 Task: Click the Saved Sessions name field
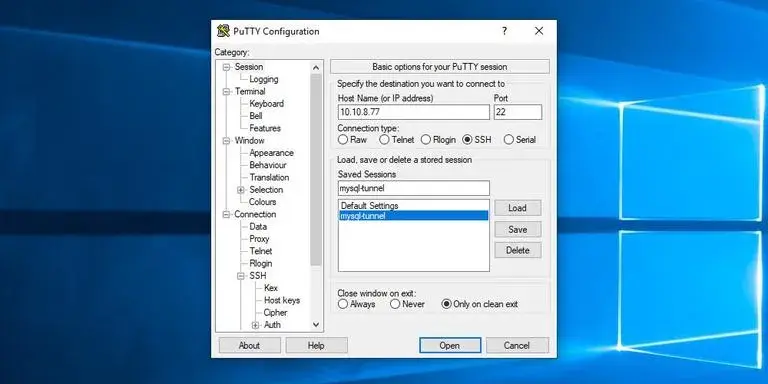[x=413, y=188]
